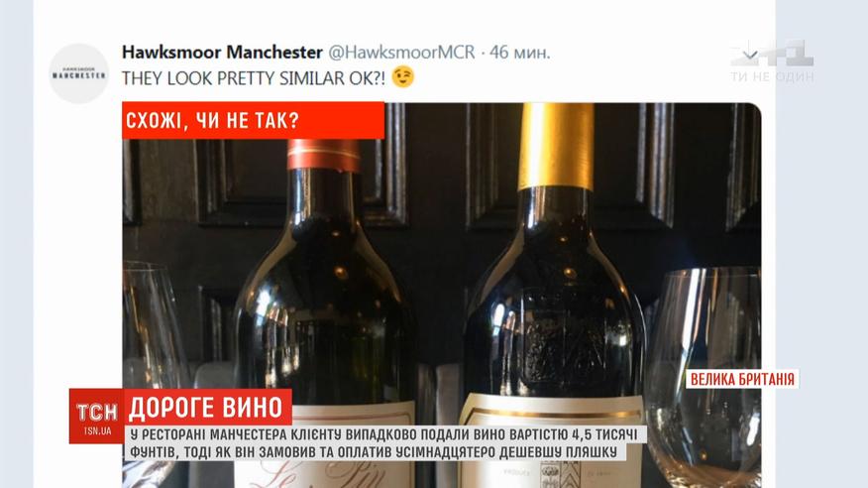This screenshot has height=488, width=868.
Task: Click the 1+1 channel logo watermark
Action: pyautogui.click(x=772, y=54)
